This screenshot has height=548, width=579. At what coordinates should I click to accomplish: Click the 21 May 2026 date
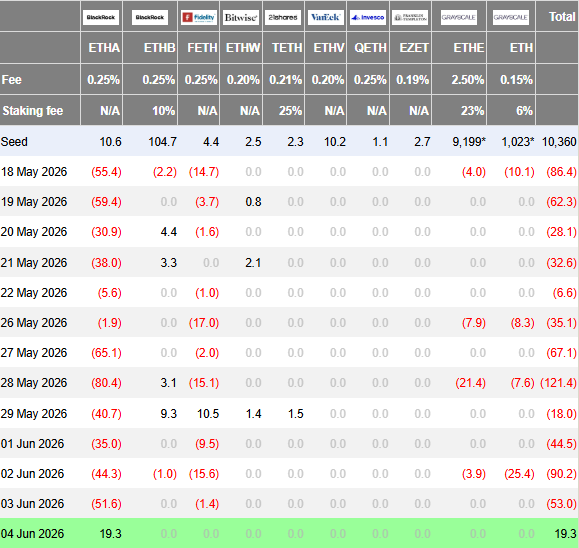coord(34,263)
